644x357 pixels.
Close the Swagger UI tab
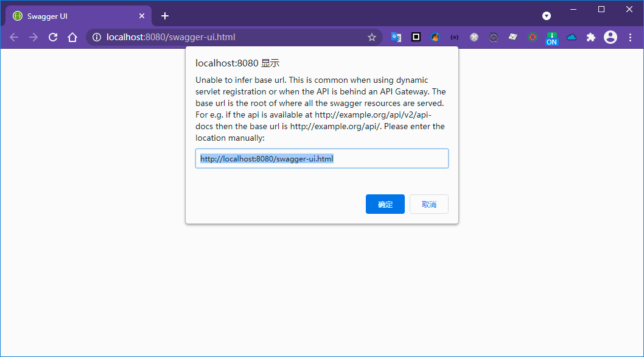point(142,16)
